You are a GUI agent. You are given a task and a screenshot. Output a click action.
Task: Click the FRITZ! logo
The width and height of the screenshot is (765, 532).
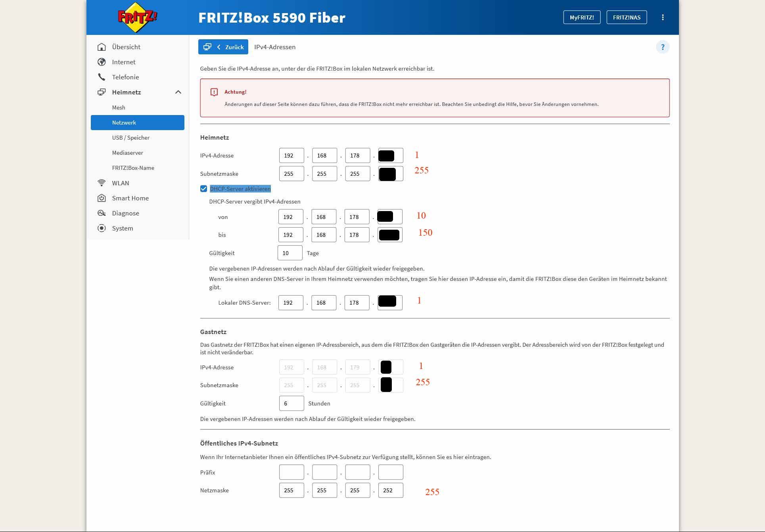pyautogui.click(x=137, y=17)
